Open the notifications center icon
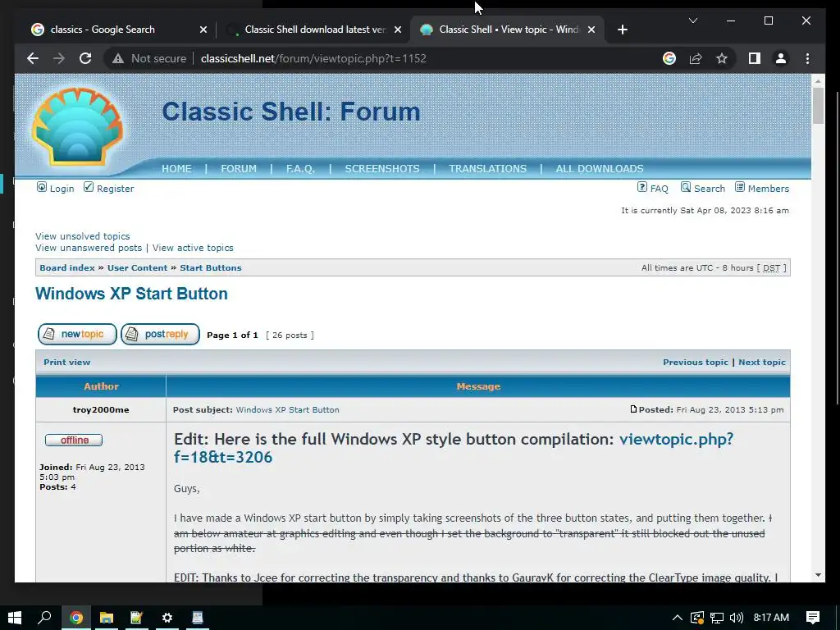This screenshot has height=630, width=840. click(813, 618)
